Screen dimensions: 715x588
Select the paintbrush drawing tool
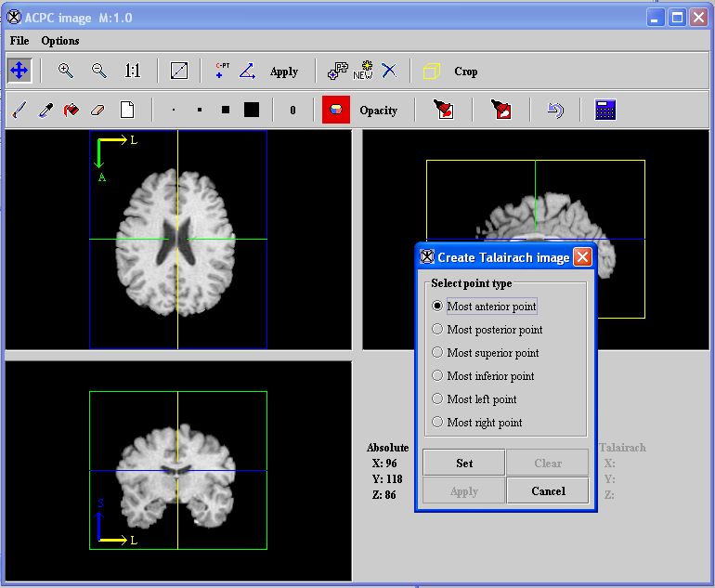pos(19,111)
